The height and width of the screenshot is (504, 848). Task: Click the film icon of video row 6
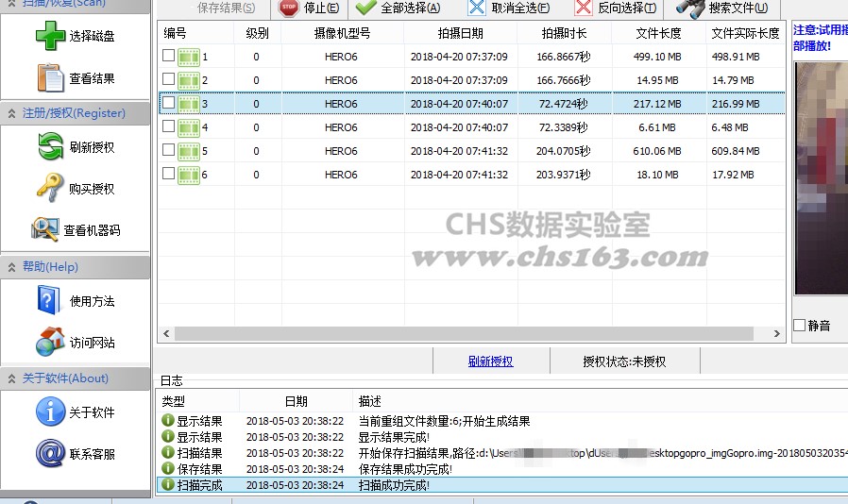(x=189, y=174)
